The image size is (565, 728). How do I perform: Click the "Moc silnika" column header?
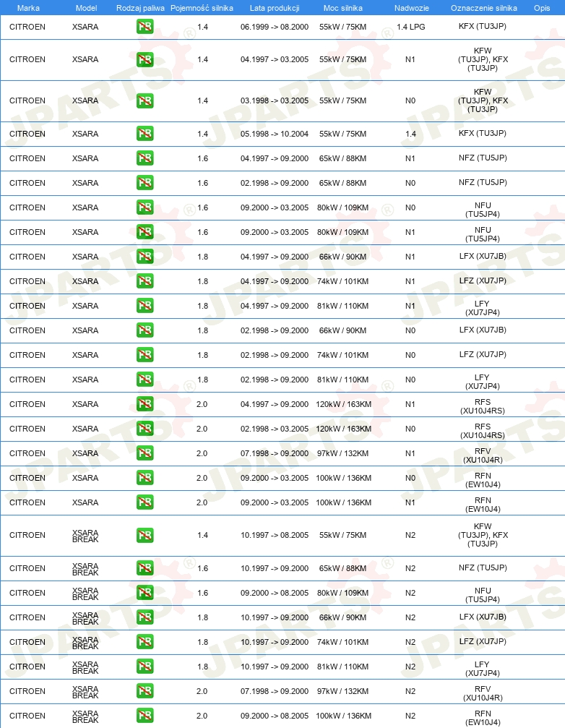(343, 8)
